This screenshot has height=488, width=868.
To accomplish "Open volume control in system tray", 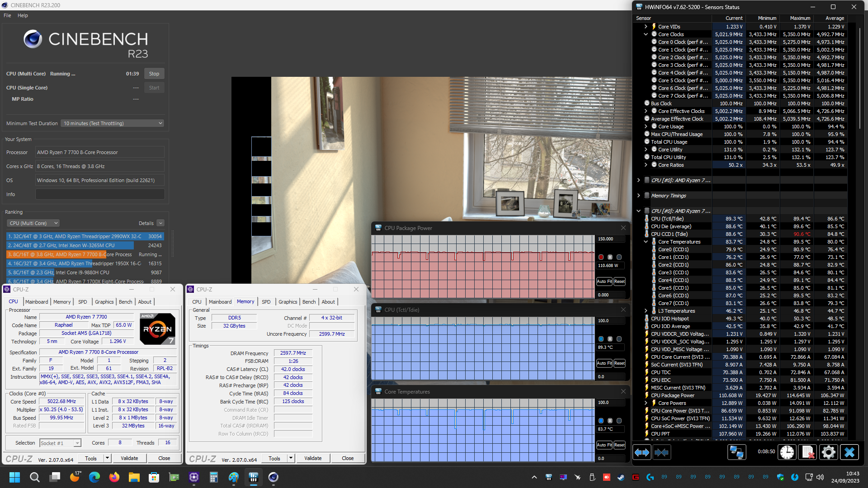I will 821,477.
